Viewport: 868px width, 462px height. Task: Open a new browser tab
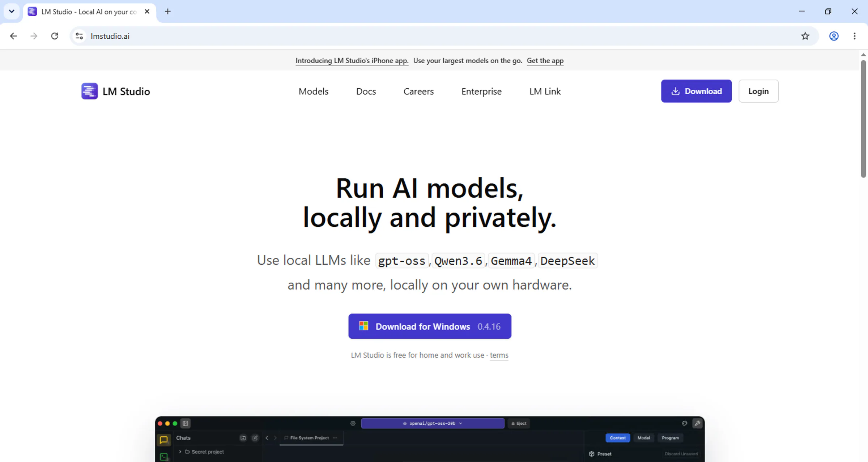point(167,12)
